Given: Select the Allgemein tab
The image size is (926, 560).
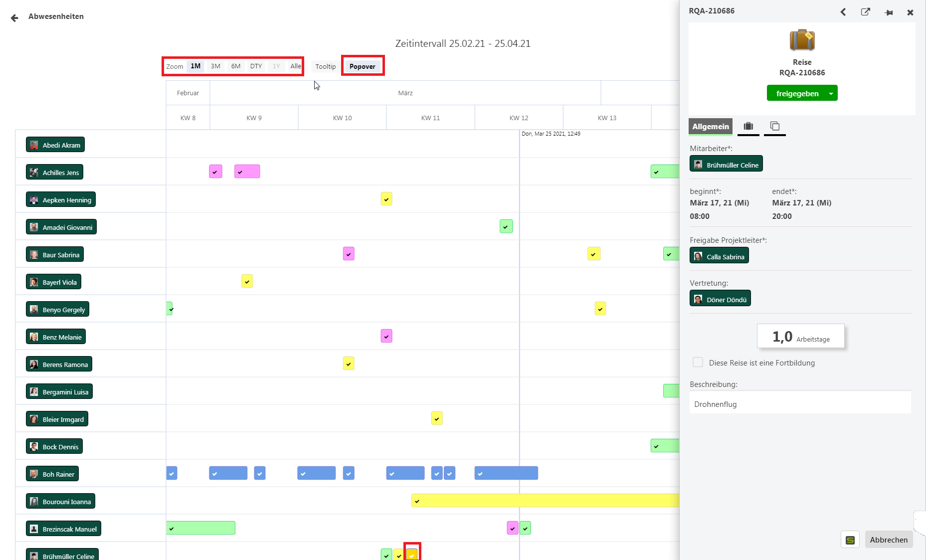Looking at the screenshot, I should [x=710, y=127].
